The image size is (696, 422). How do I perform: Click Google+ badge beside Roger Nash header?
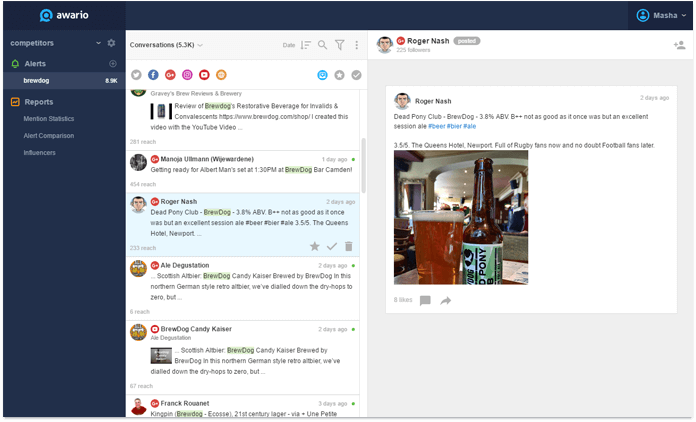click(401, 41)
